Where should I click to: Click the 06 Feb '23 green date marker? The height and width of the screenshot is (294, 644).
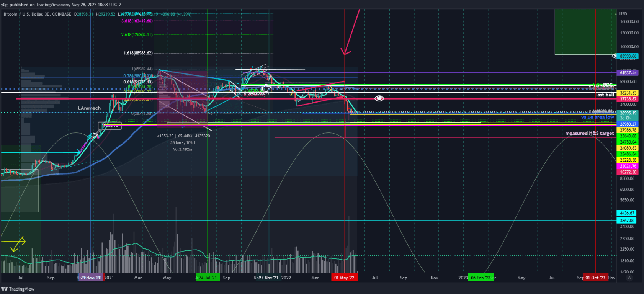point(481,278)
